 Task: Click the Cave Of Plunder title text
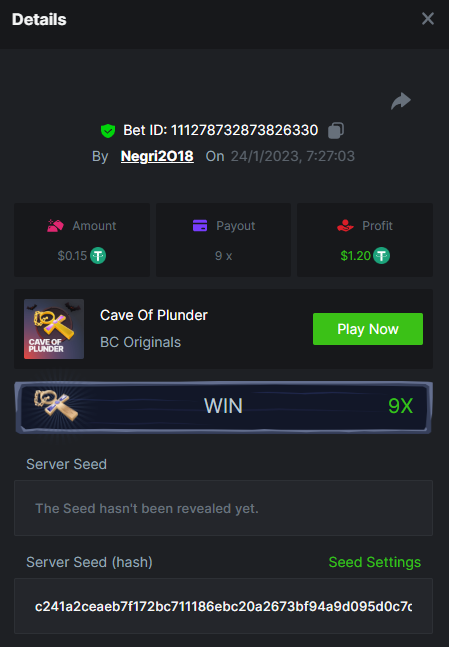click(x=154, y=315)
